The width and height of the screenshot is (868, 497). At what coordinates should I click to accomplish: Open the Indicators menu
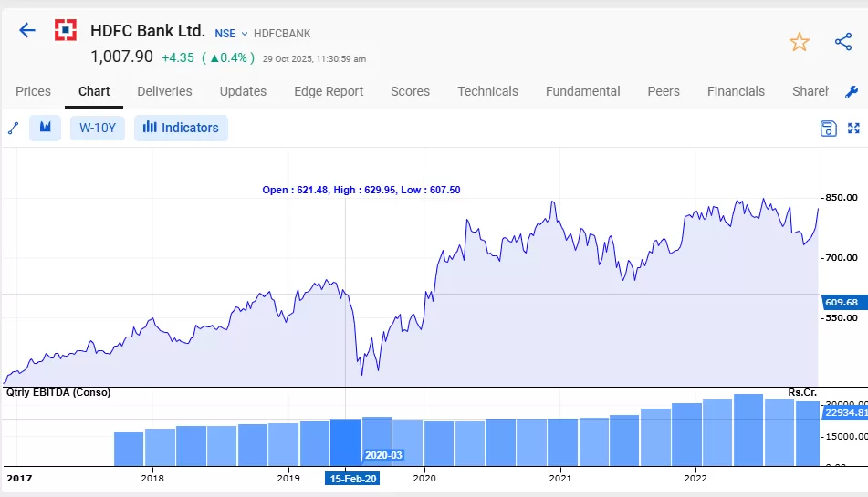(x=181, y=128)
